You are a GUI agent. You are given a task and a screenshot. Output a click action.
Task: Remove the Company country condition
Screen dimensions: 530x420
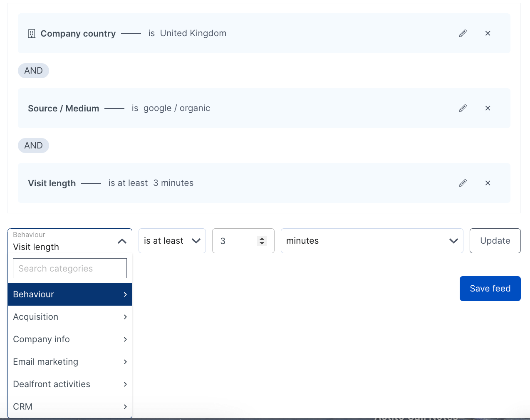point(488,33)
